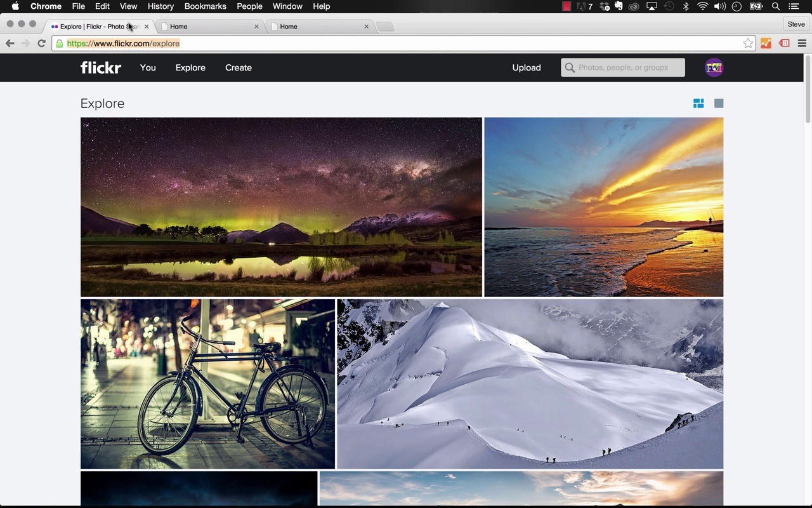Click the Adobe 7 menu bar icon
This screenshot has height=508, width=812.
(584, 6)
